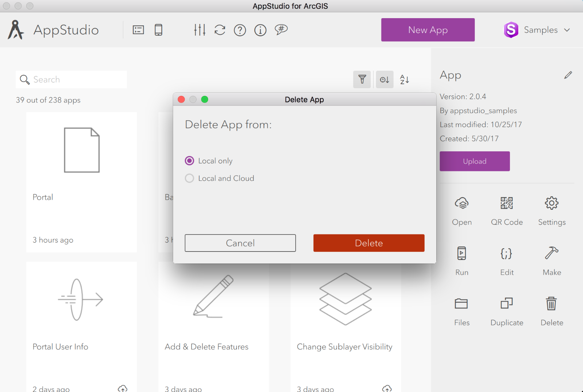Image resolution: width=583 pixels, height=392 pixels.
Task: Open the app in ArcGIS icon
Action: point(462,203)
